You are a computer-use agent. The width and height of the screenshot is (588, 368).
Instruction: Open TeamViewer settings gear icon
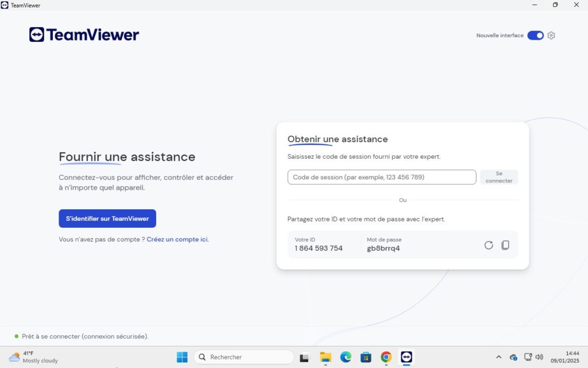[x=551, y=35]
